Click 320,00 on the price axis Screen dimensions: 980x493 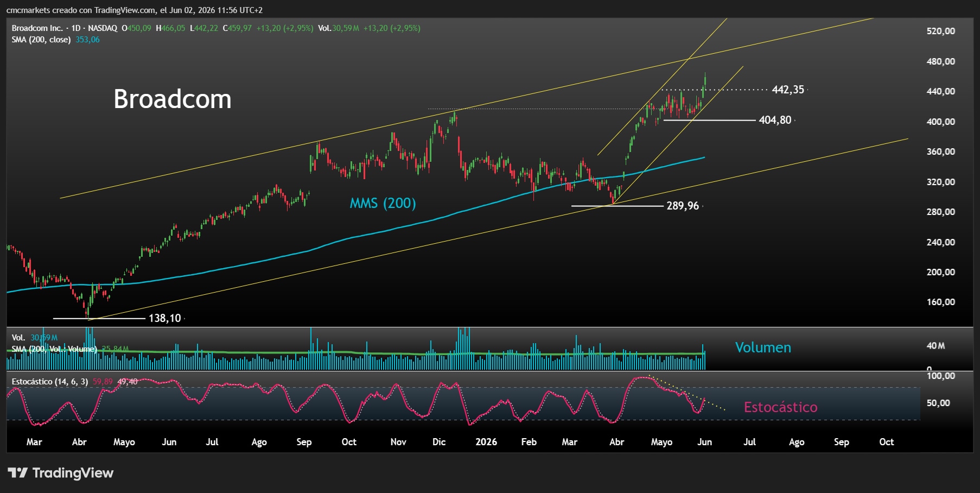point(941,182)
